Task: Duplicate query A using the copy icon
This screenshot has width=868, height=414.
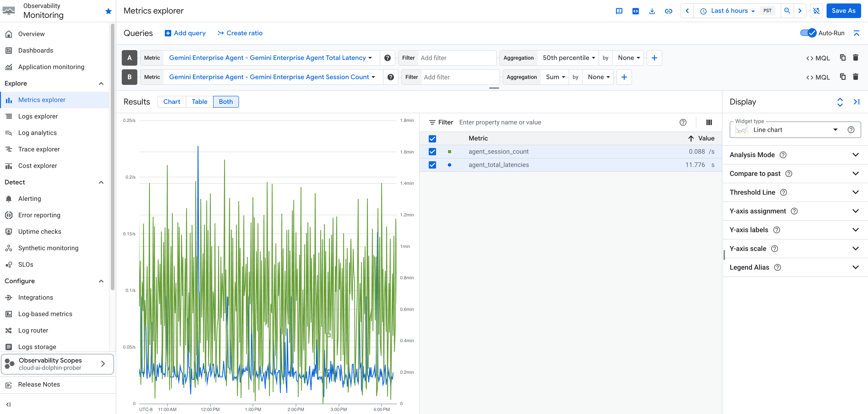Action: pyautogui.click(x=843, y=58)
